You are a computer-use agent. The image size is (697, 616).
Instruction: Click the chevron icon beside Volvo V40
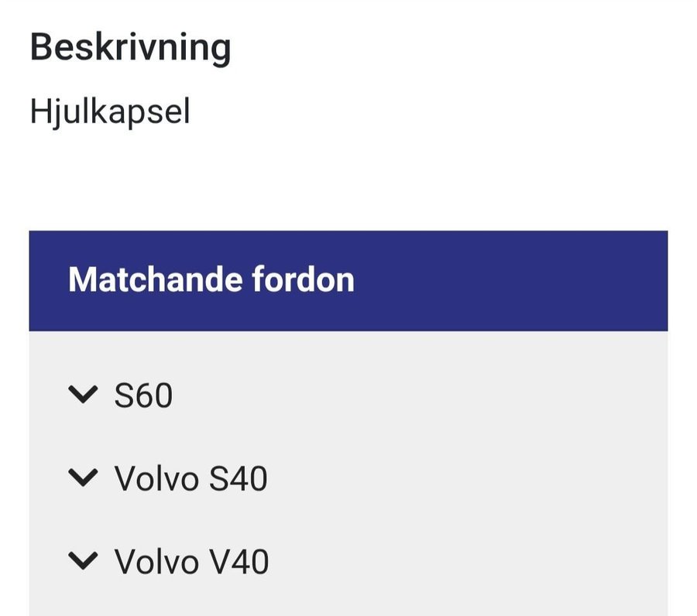pos(83,561)
